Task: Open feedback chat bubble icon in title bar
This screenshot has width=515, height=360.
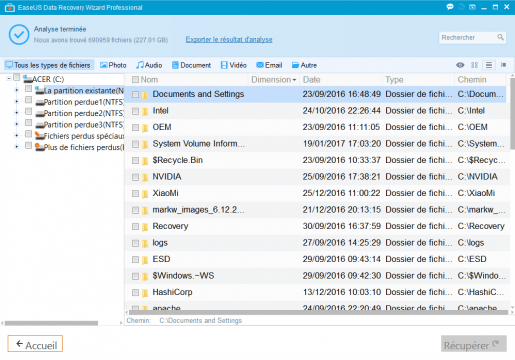Action: click(450, 7)
